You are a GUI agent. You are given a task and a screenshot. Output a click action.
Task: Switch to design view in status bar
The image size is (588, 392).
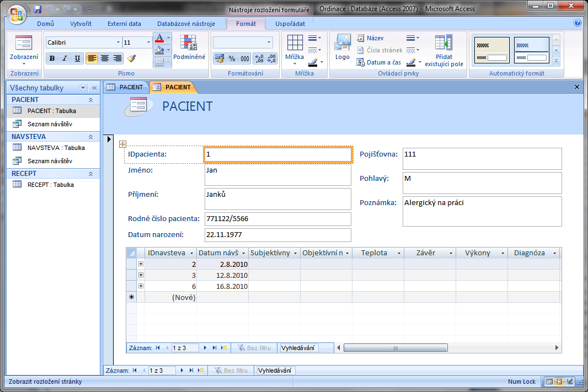click(570, 382)
